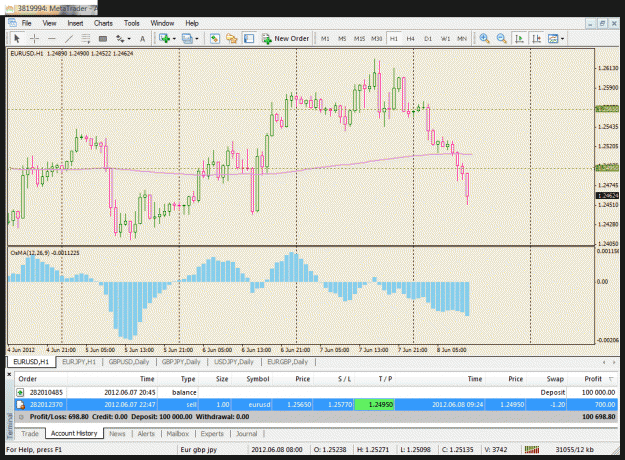This screenshot has width=625, height=460.
Task: Select the H1 timeframe button
Action: coord(394,39)
